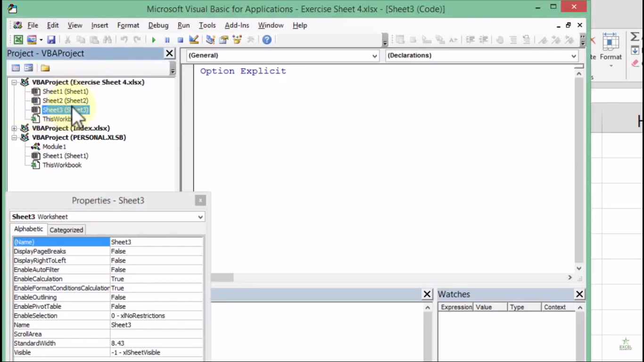Click Excel AutoSum sigma icon behind VBA window
Image resolution: width=644 pixels, height=362 pixels.
click(635, 37)
